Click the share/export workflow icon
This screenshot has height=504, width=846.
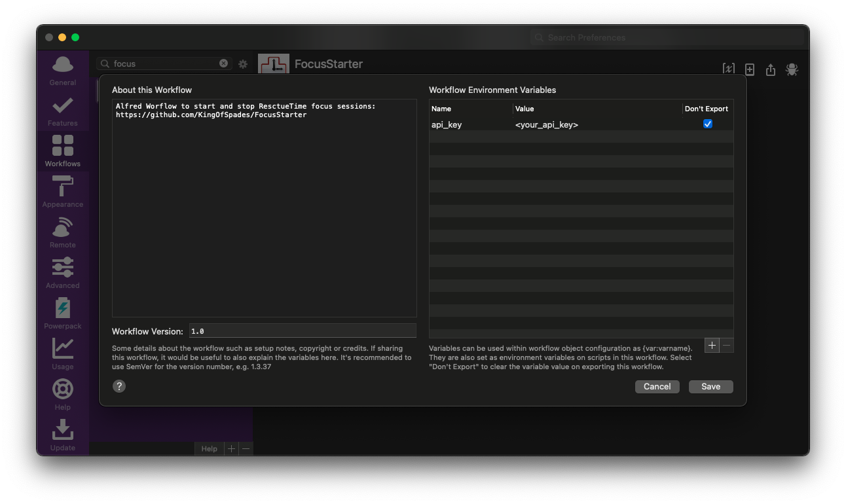click(771, 69)
